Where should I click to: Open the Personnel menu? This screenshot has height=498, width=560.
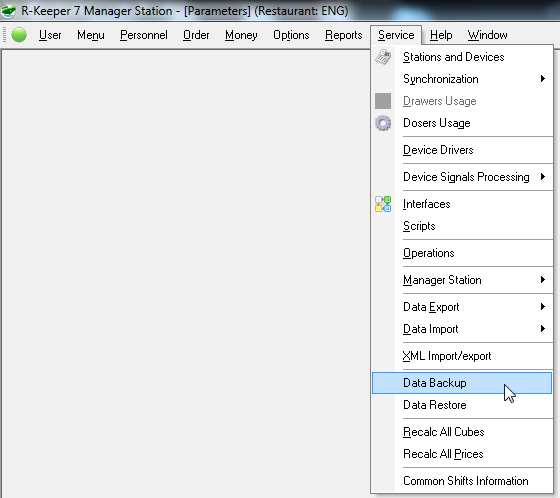coord(144,35)
